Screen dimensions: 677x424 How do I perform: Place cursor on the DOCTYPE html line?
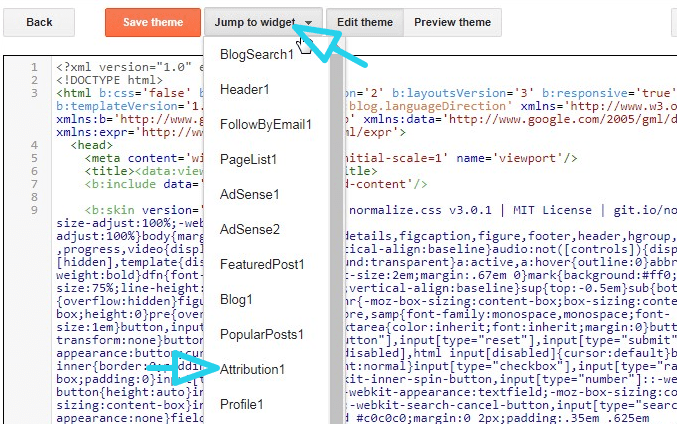pyautogui.click(x=109, y=80)
